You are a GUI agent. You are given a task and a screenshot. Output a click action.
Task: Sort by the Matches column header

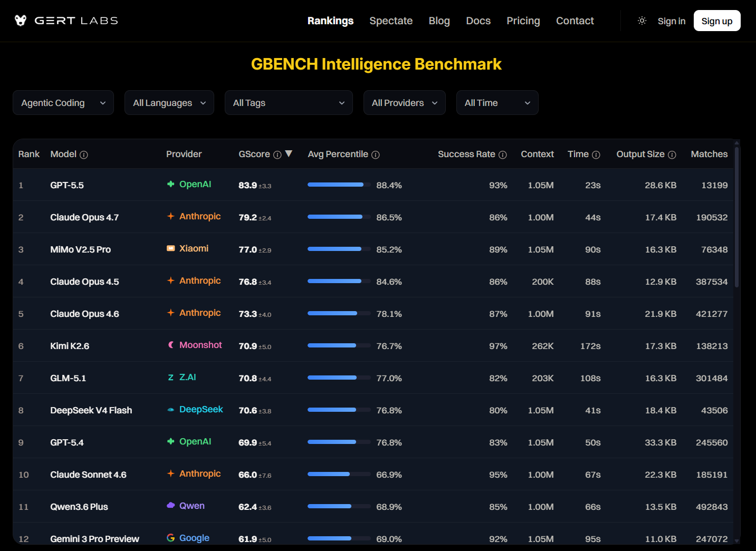pyautogui.click(x=709, y=154)
